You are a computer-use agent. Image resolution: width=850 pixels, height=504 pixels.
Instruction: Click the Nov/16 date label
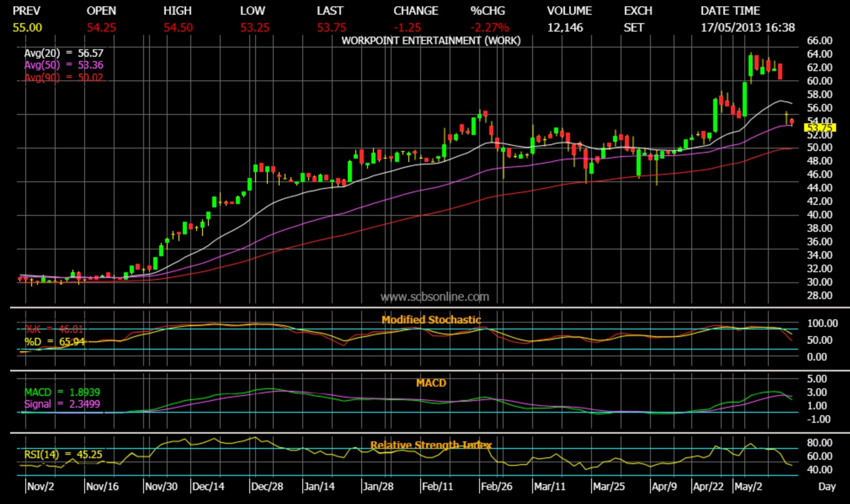coord(102,487)
